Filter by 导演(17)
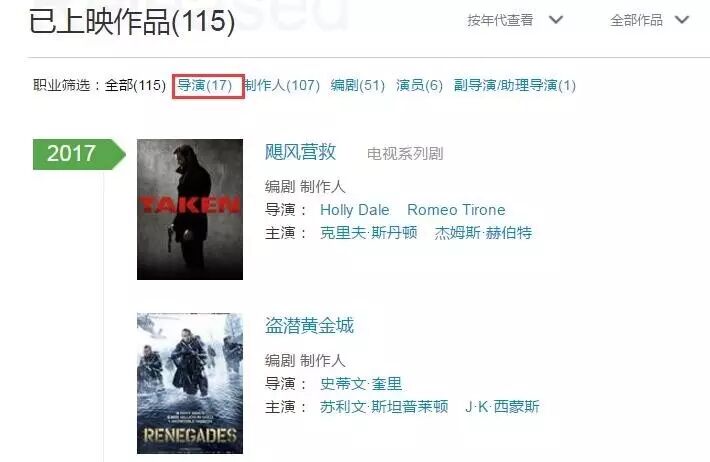 (x=205, y=85)
